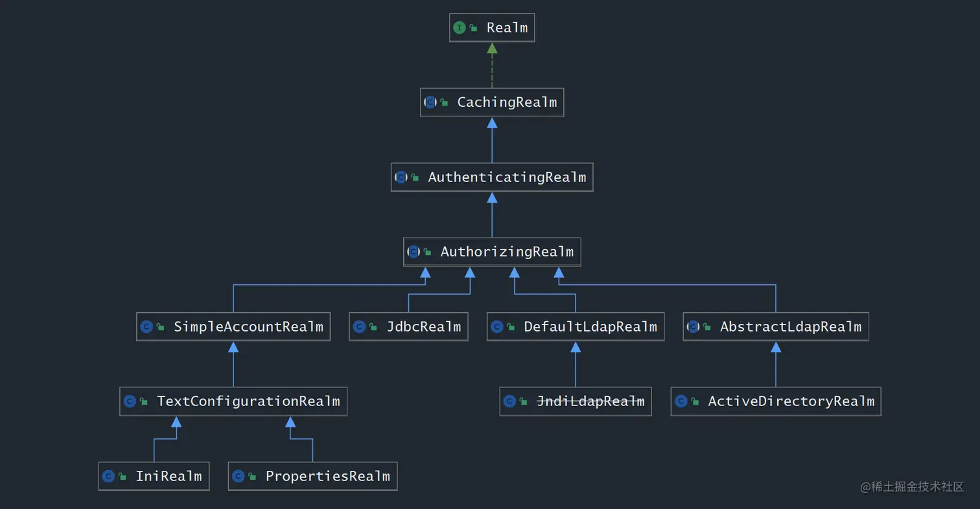The image size is (980, 509).
Task: Select the CachingRealm node label
Action: click(507, 102)
